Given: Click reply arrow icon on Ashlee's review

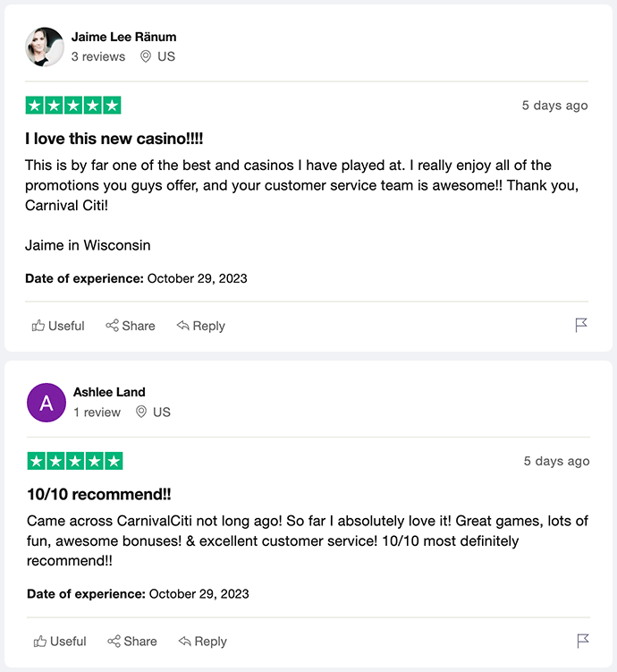Looking at the screenshot, I should point(185,642).
